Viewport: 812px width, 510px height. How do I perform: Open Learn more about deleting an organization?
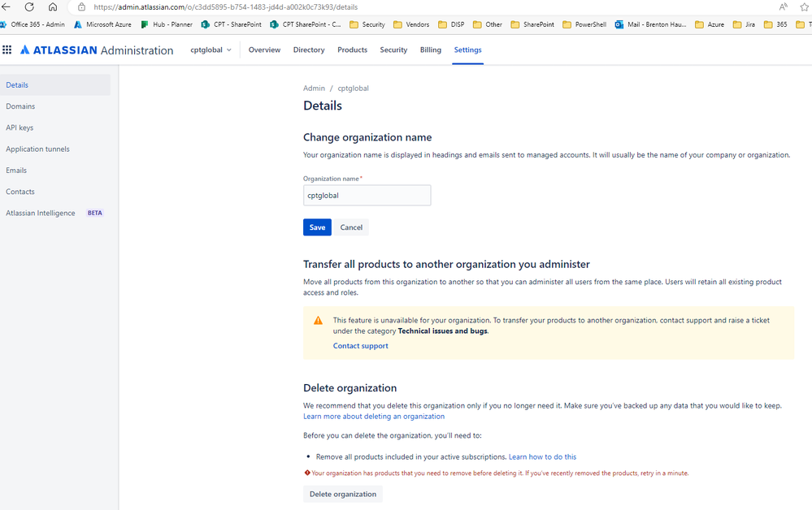pos(374,417)
